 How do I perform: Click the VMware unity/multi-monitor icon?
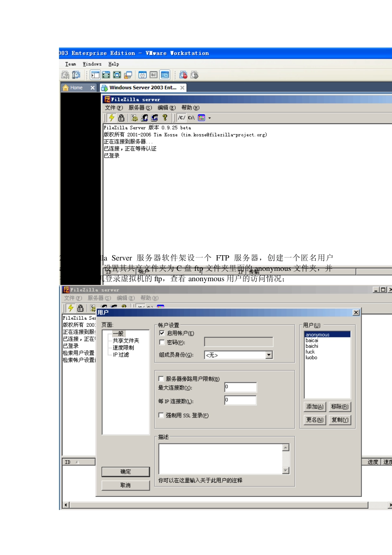(128, 75)
